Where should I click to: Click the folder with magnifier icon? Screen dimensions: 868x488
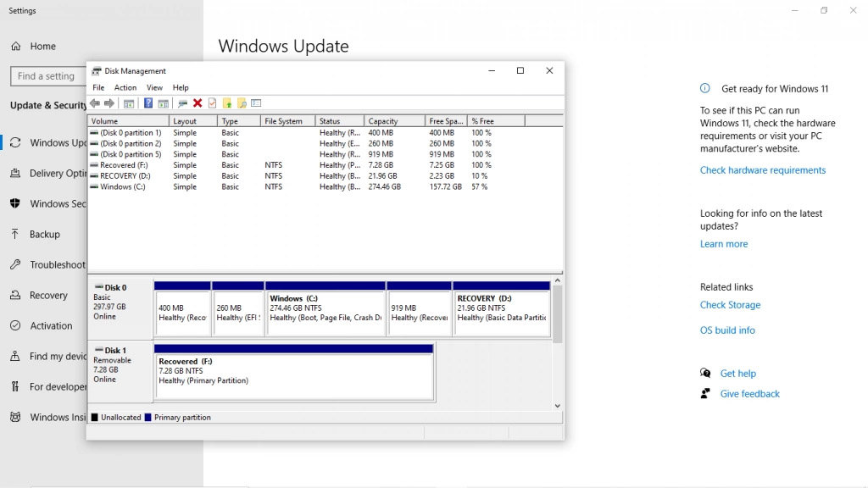(x=242, y=103)
